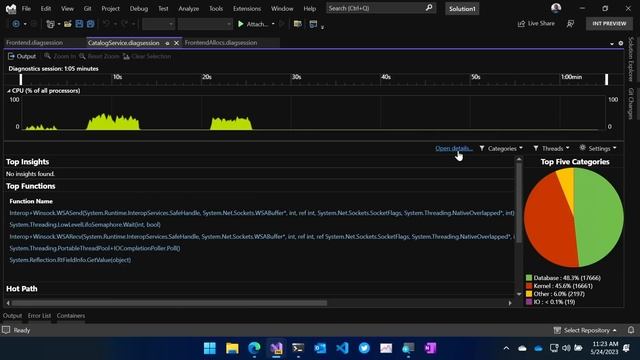Open the LowLevelLifoSemaphore.Wait function link
This screenshot has height=360, width=640.
pos(85,224)
